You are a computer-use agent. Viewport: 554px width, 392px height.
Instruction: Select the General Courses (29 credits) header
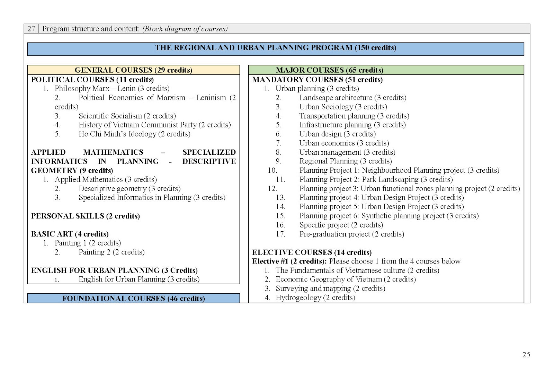pyautogui.click(x=133, y=70)
